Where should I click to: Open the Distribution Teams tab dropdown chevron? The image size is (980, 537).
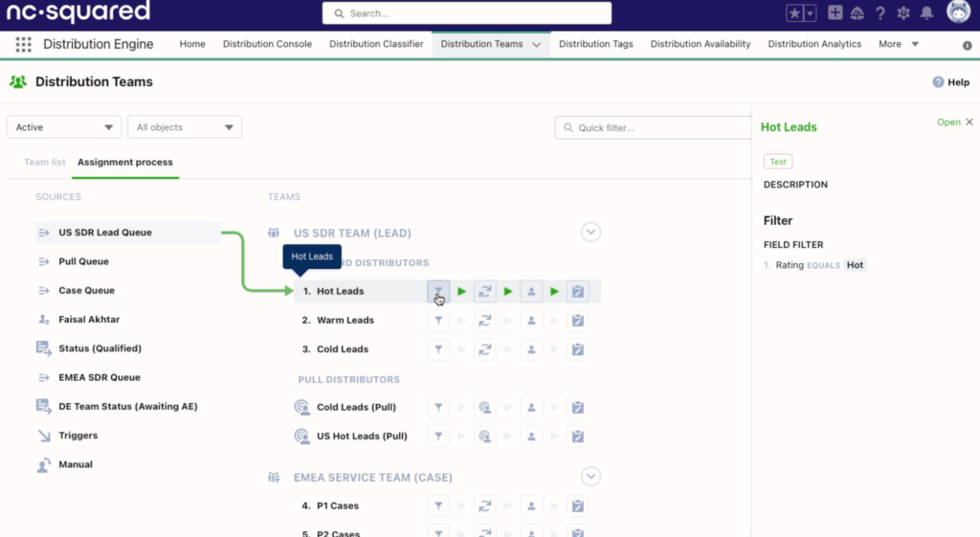(x=536, y=44)
